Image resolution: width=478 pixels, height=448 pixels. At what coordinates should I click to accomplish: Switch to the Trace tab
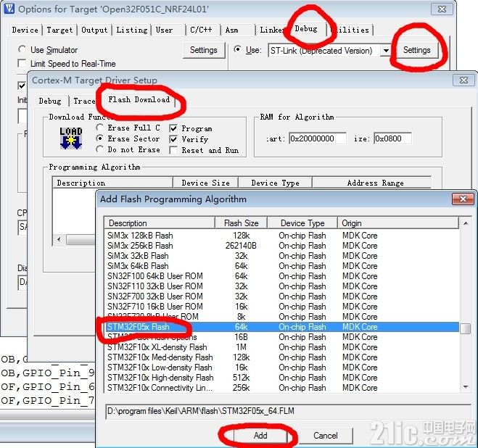(x=84, y=101)
